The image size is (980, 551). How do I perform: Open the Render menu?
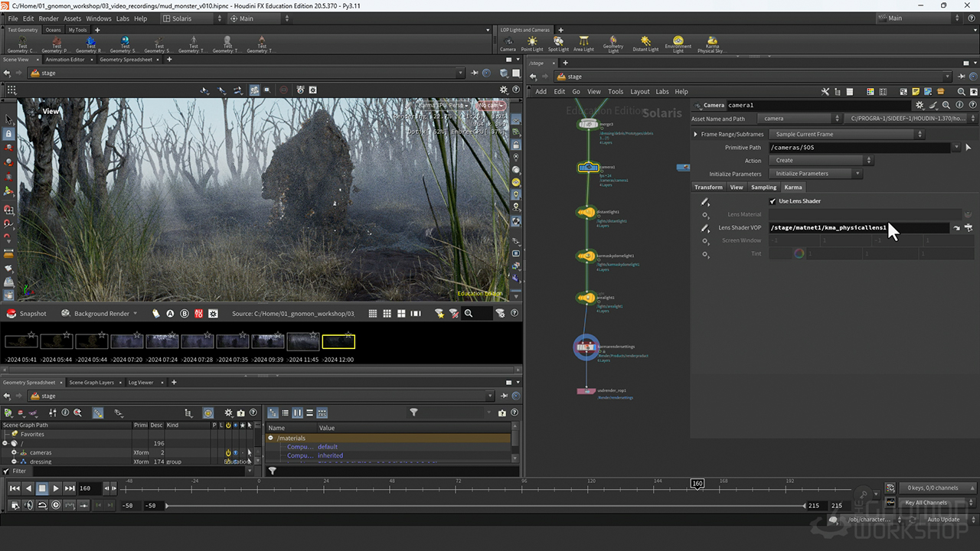[48, 18]
